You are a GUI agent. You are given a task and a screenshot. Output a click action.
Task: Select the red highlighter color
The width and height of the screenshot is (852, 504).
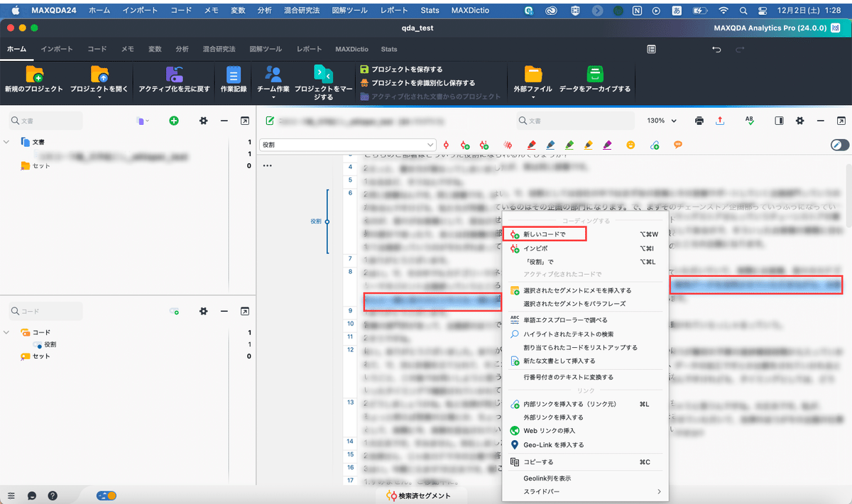pos(532,144)
